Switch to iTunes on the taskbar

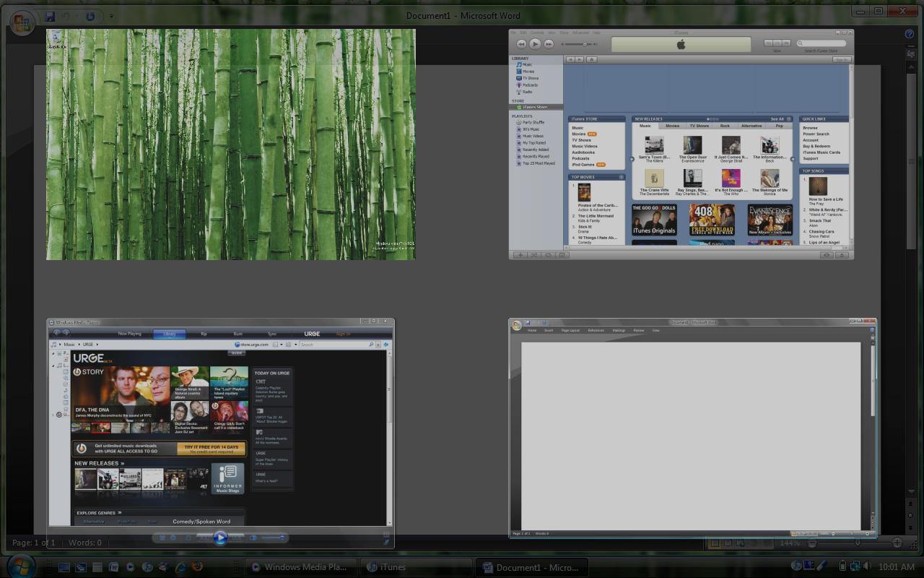pos(417,567)
